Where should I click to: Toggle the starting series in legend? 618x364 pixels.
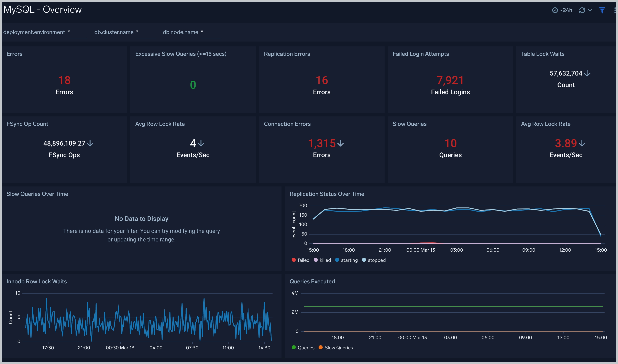coord(346,260)
